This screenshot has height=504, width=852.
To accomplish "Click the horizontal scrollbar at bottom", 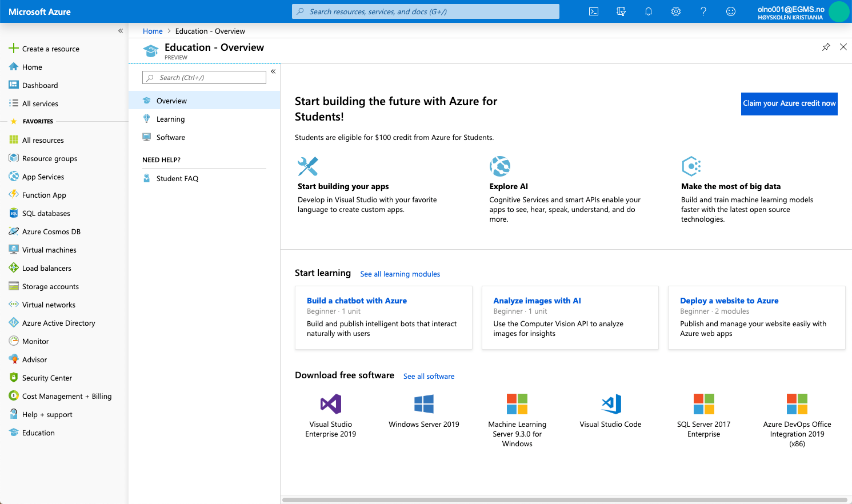I will click(565, 500).
